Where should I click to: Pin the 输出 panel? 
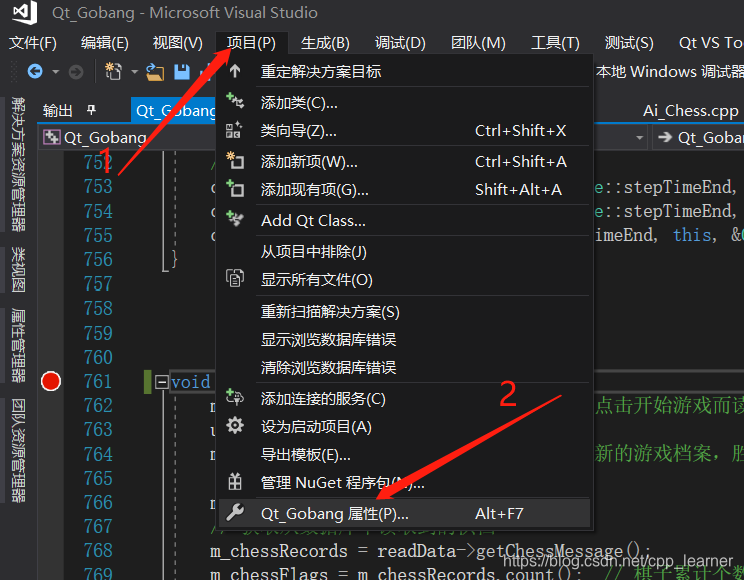91,110
